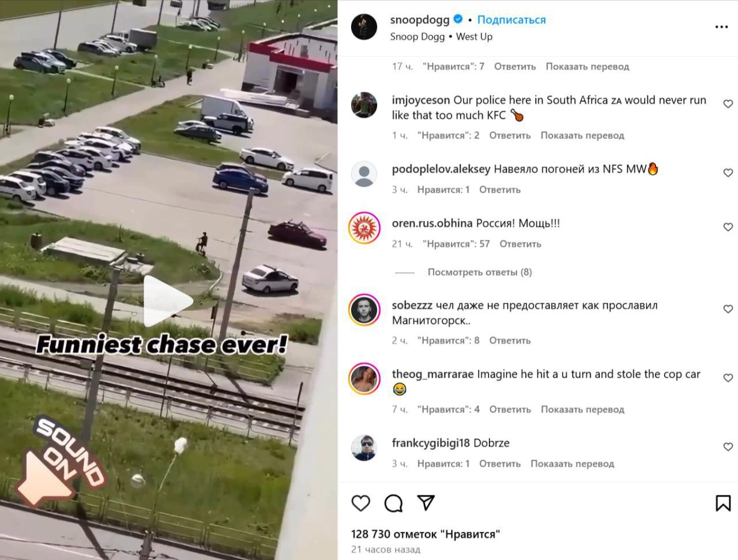Image resolution: width=738 pixels, height=560 pixels.
Task: Show translation for imjoyceson's comment
Action: (x=582, y=136)
